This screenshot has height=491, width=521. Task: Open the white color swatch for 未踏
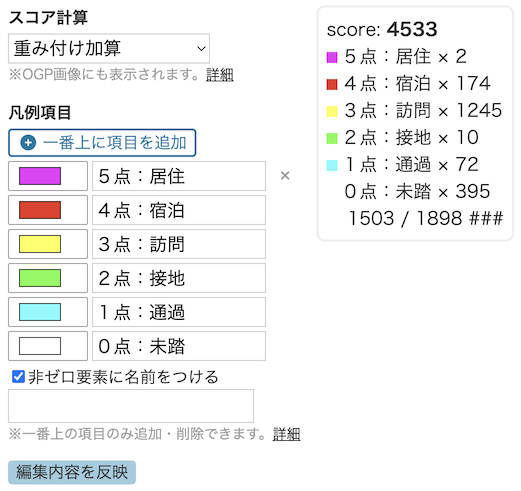[48, 346]
